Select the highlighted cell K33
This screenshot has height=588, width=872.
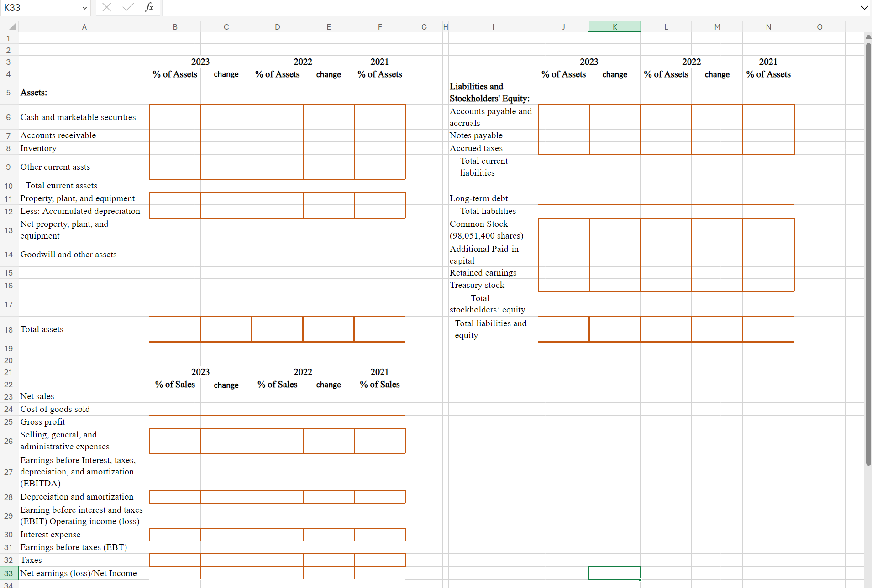click(615, 573)
